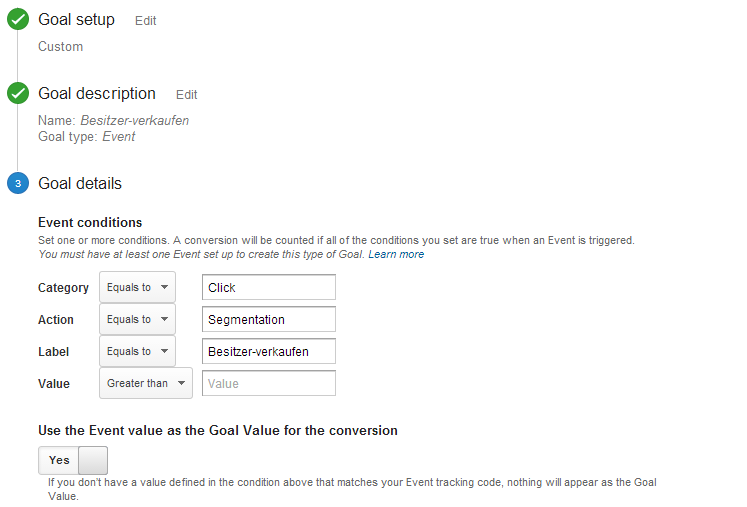Click the green checkmark beside Goal description

point(18,94)
